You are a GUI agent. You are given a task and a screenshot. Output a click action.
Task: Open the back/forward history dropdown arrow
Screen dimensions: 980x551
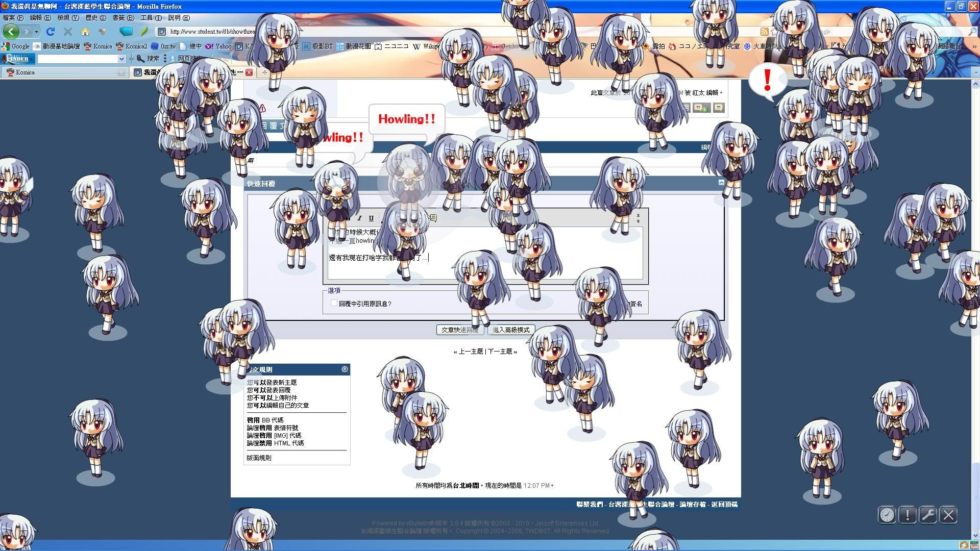pos(36,32)
